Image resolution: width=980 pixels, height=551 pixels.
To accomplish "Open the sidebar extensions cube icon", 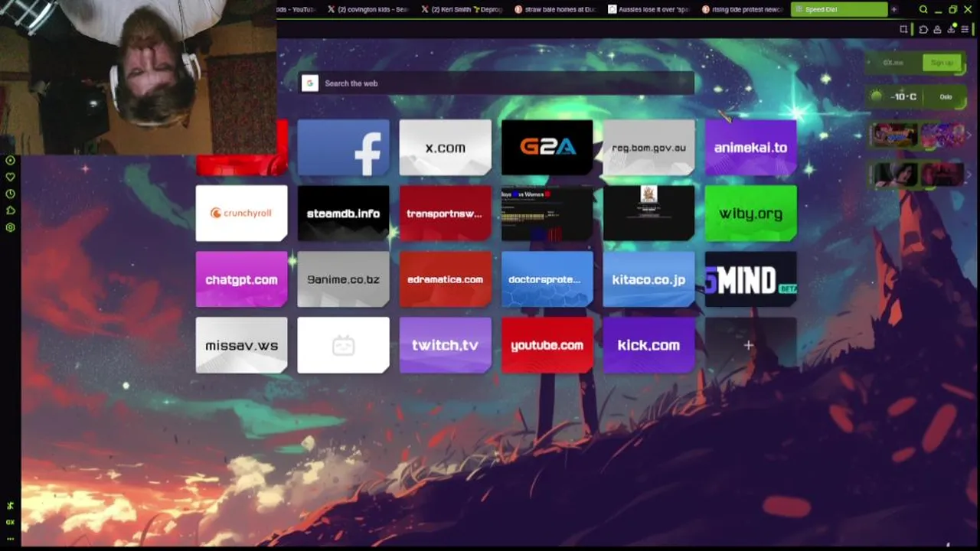I will (10, 210).
